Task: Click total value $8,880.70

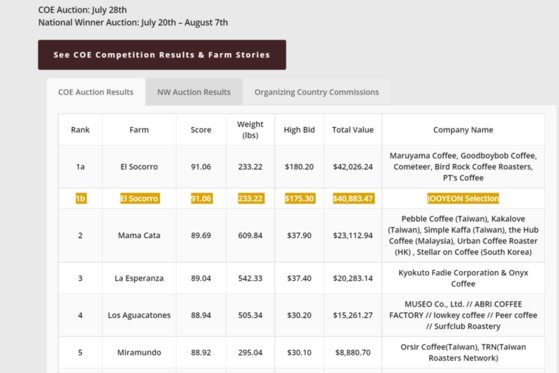Action: pos(353,352)
